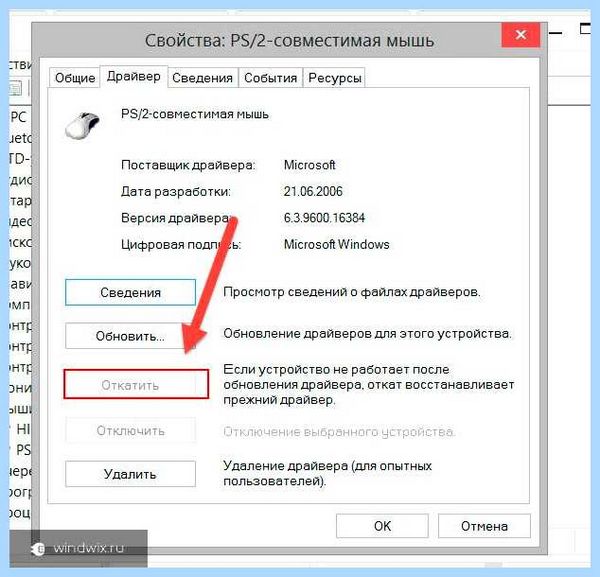Click the Отключить button

point(130,430)
